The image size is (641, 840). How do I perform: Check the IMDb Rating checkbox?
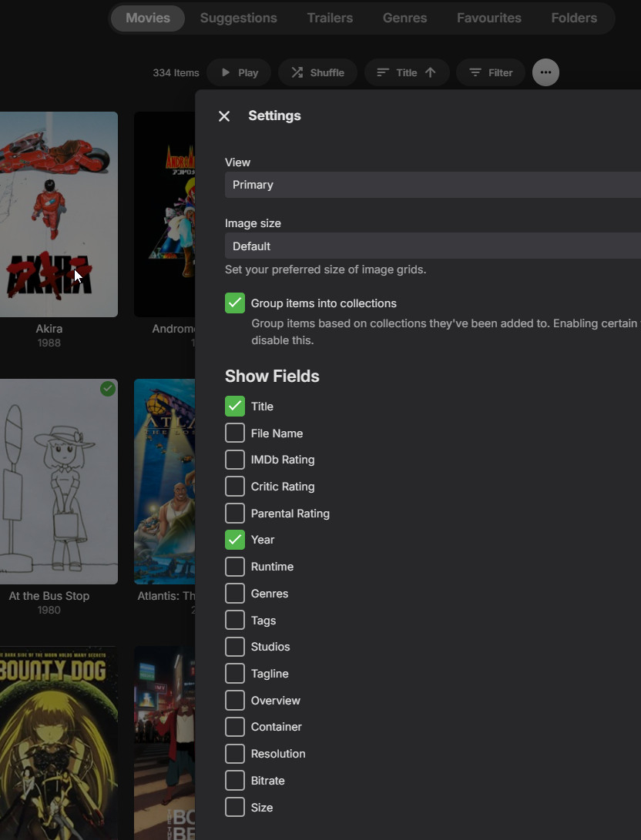235,460
